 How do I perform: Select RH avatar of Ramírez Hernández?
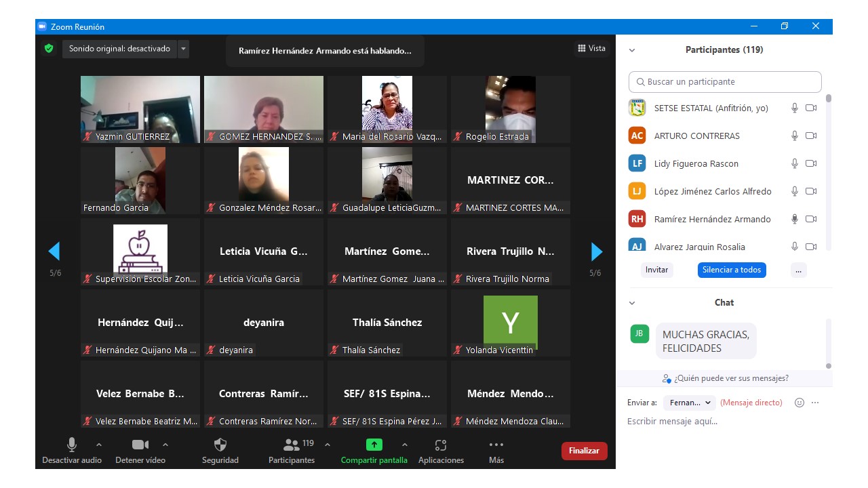coord(637,219)
